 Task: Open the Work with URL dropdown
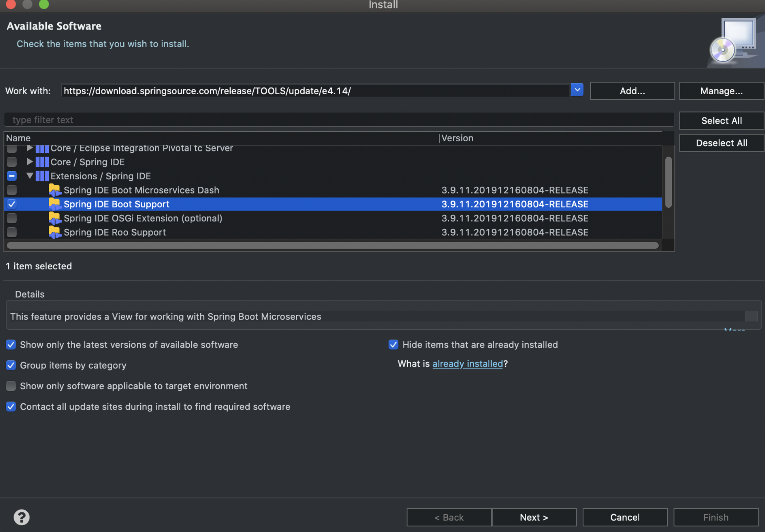point(577,90)
